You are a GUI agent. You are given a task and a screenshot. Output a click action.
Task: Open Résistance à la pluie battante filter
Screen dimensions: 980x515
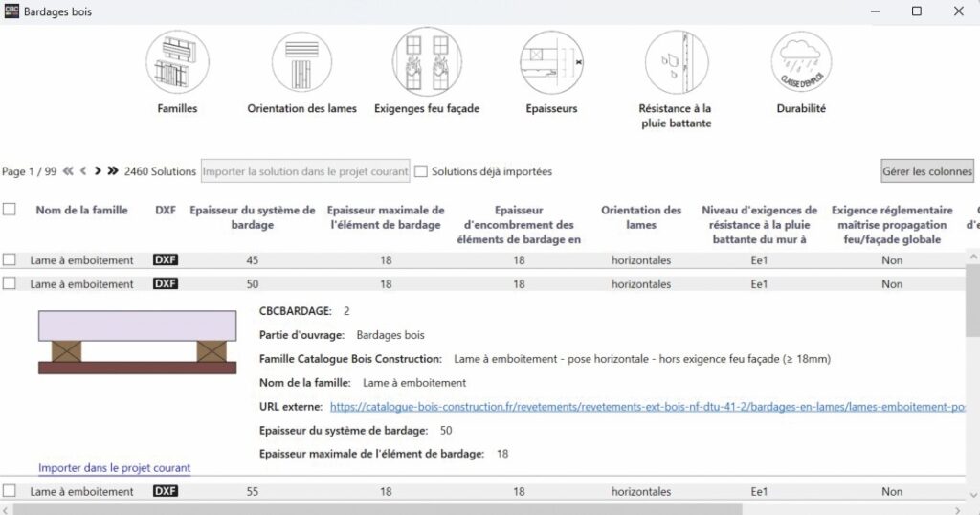tap(675, 61)
